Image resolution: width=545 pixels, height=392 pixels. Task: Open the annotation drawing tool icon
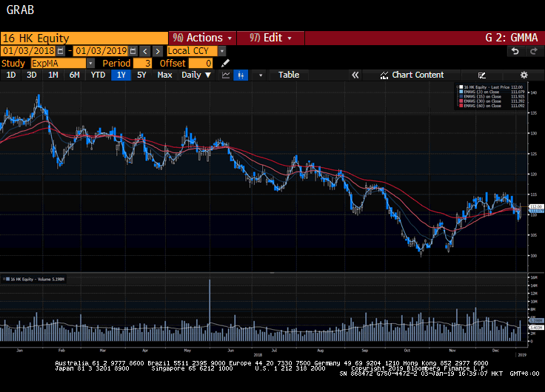pyautogui.click(x=481, y=75)
